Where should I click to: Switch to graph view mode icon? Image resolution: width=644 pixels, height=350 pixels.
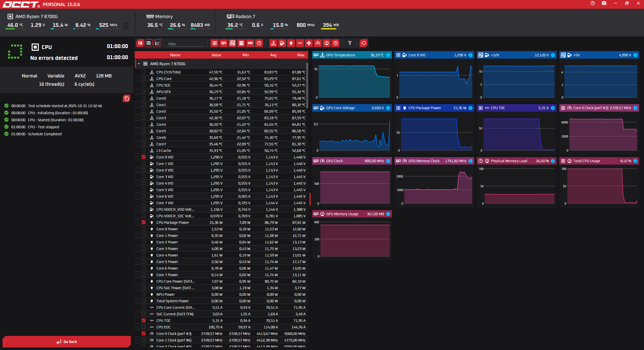157,43
